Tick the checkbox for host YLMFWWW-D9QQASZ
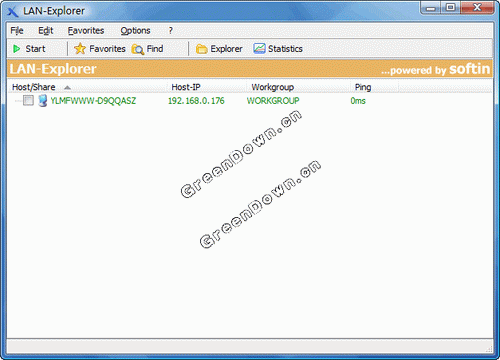Viewport: 500px width, 360px height. coord(28,100)
